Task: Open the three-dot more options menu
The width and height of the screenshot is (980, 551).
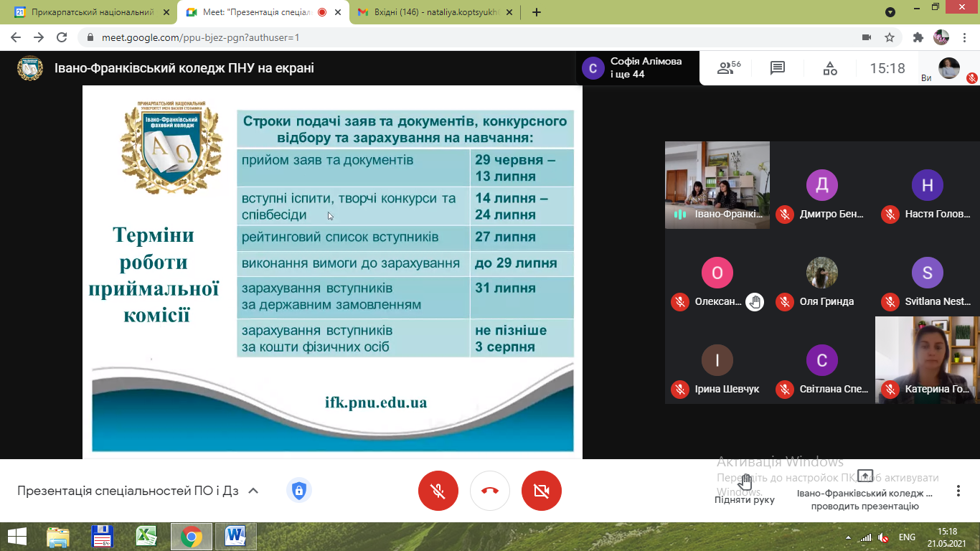Action: coord(958,491)
